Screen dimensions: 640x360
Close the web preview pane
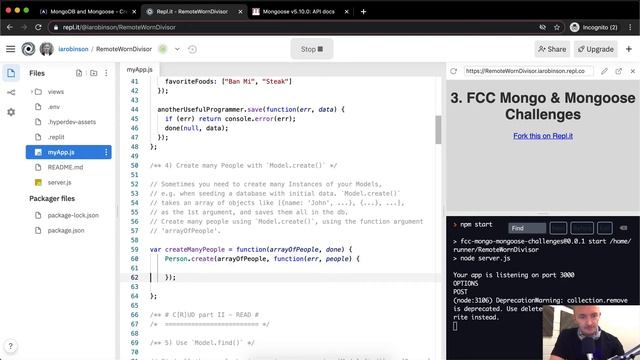[633, 71]
